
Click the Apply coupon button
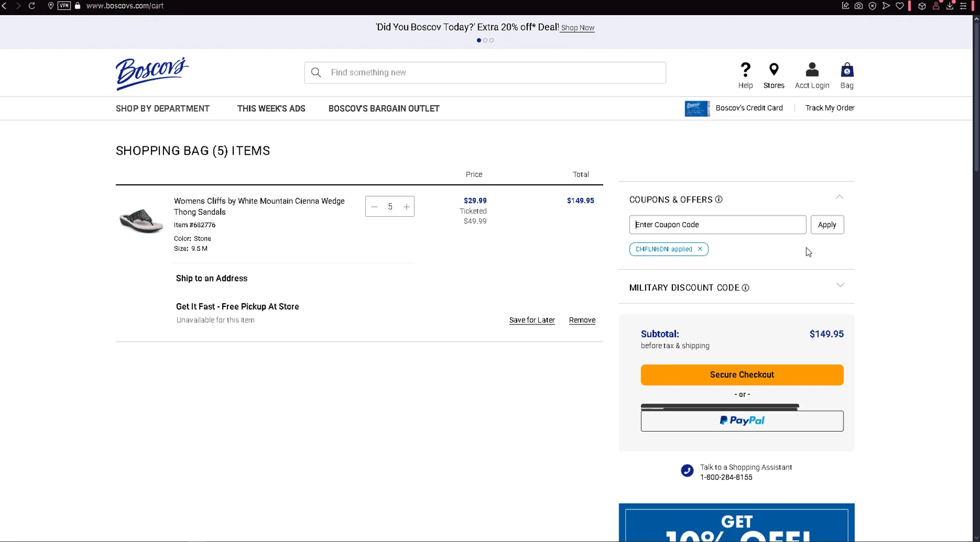click(827, 225)
